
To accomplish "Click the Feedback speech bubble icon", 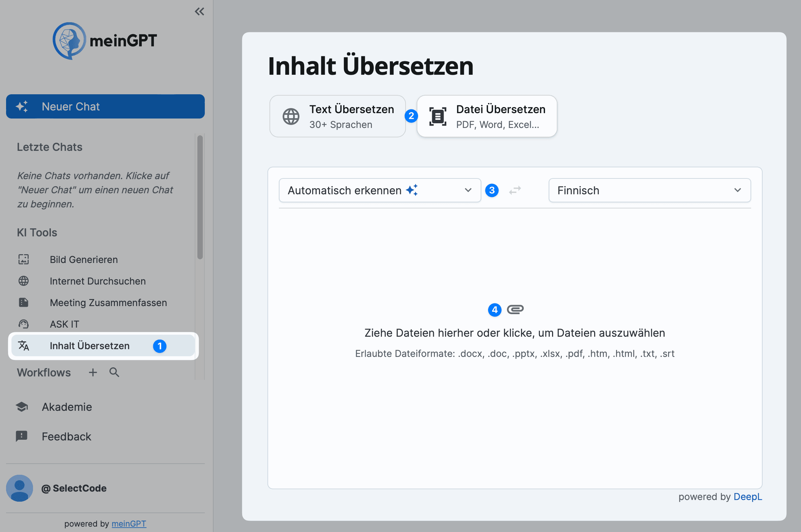I will pos(21,436).
